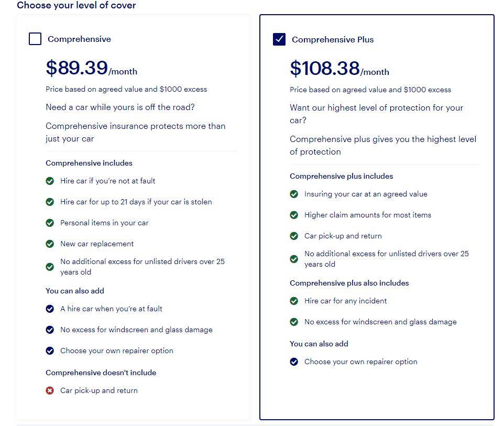Click green tick beside Higher claim amounts for most items
This screenshot has width=504, height=426.
[294, 215]
